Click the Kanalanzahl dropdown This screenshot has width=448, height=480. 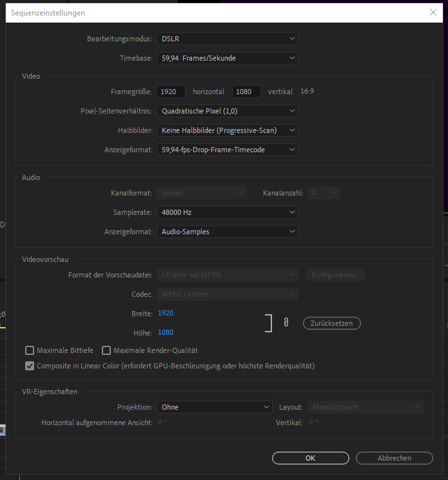324,193
